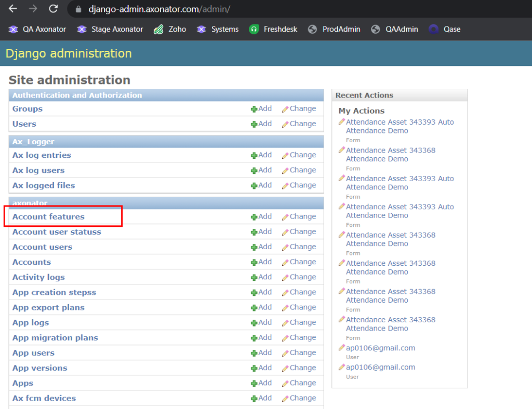Open the Users model link
This screenshot has width=532, height=409.
24,124
